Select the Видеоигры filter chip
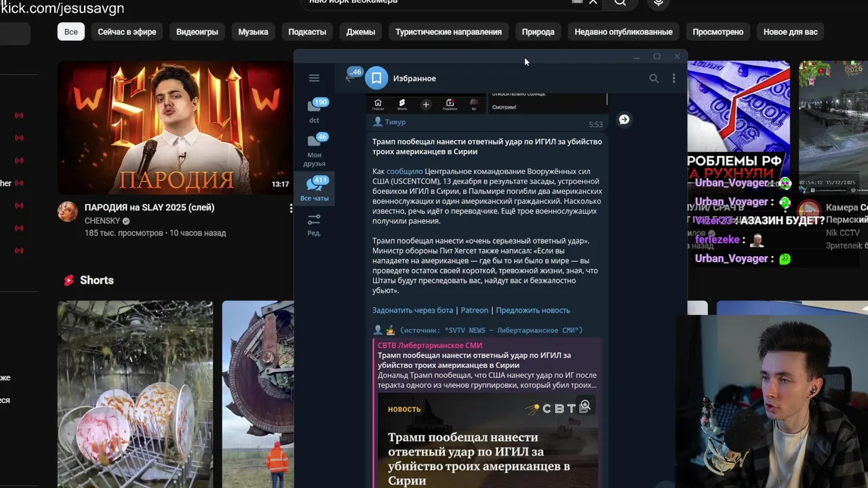This screenshot has height=488, width=868. pos(197,32)
